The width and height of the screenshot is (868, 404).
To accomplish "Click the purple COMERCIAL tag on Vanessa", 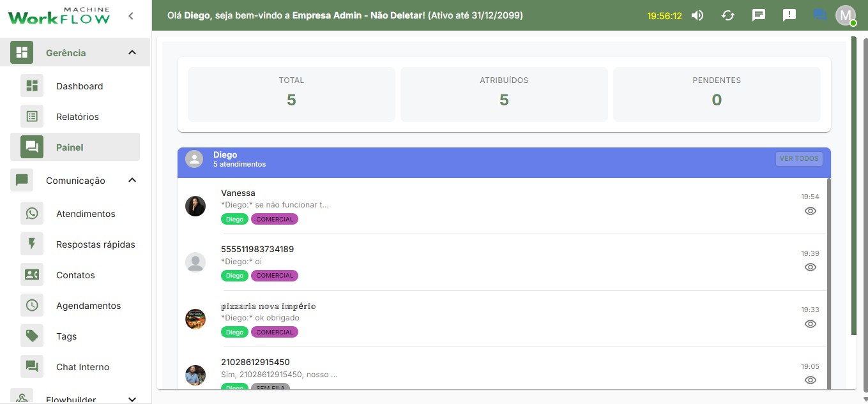I will [x=275, y=220].
